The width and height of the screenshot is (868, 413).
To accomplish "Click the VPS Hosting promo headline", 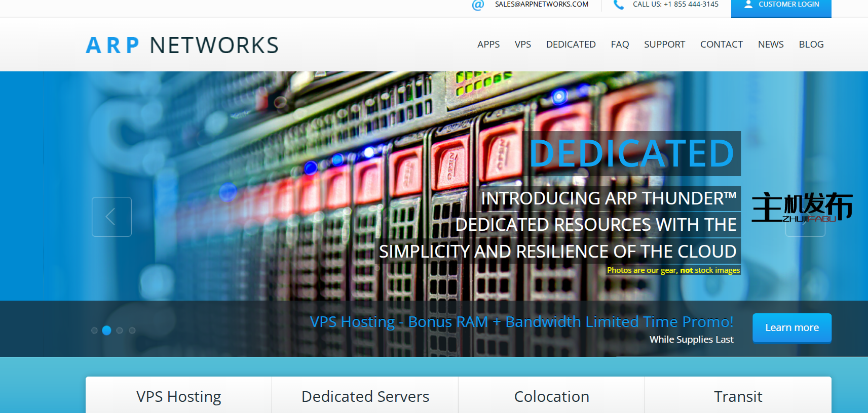I will [x=521, y=322].
